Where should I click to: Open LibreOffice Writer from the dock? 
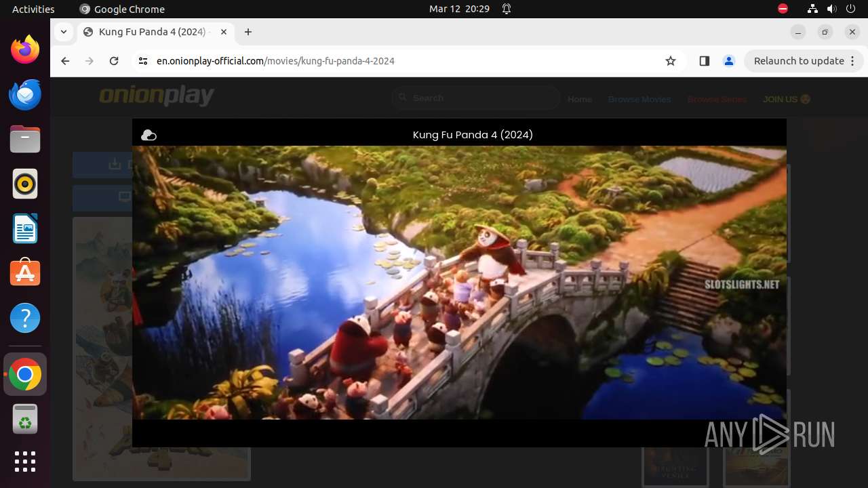click(x=25, y=228)
